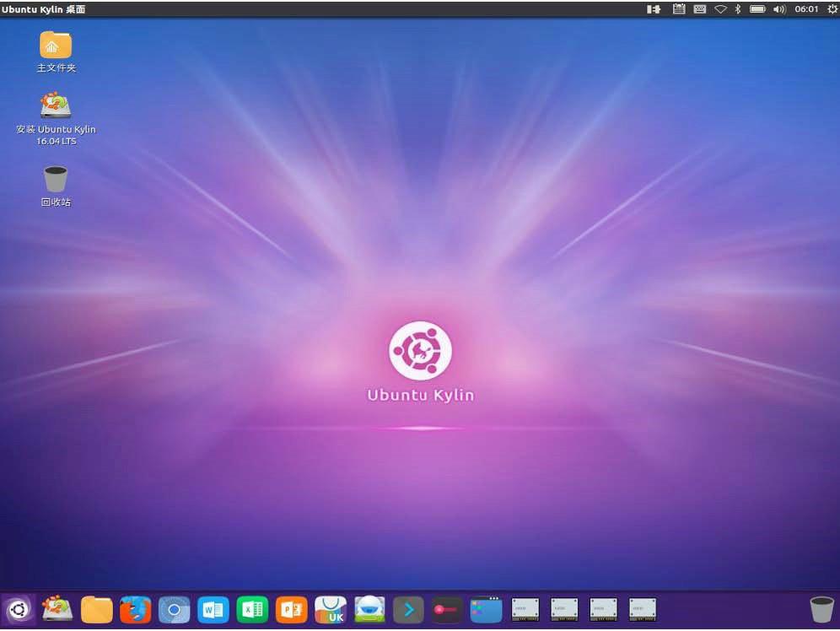This screenshot has width=840, height=631.
Task: Launch WPS Writer from the dock
Action: (213, 609)
